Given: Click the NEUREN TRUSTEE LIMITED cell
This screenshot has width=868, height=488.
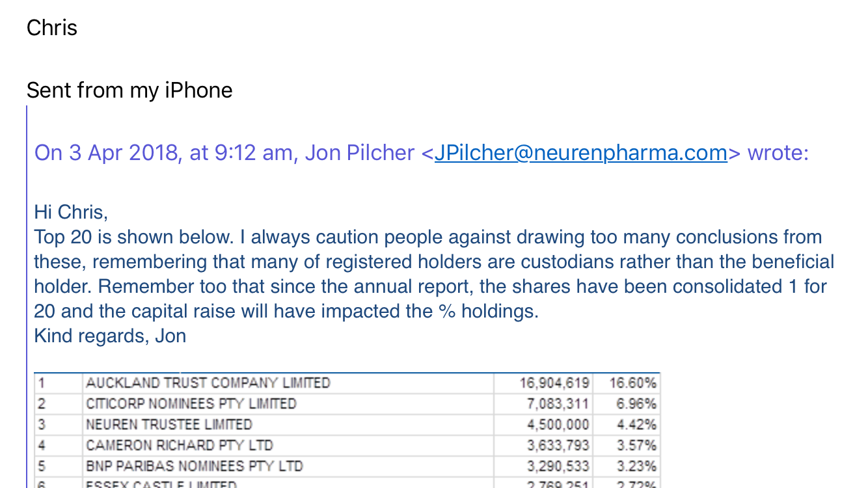Looking at the screenshot, I should (288, 424).
